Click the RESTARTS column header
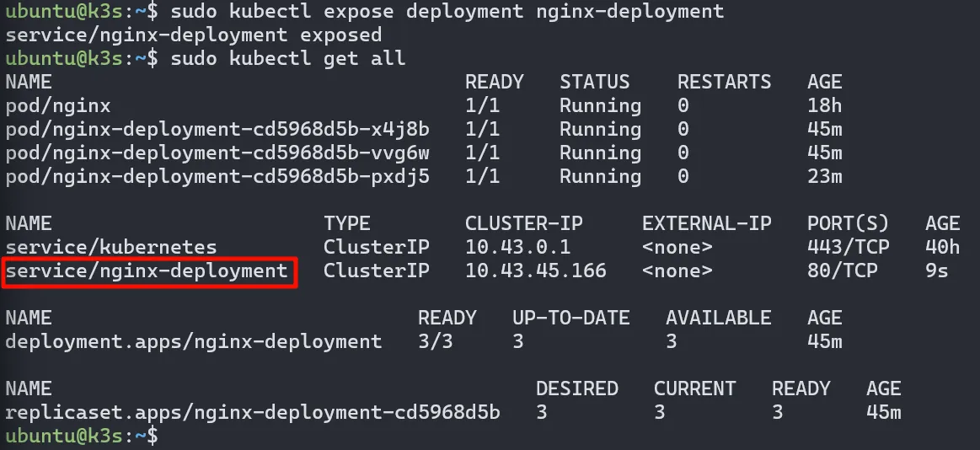This screenshot has width=980, height=450. click(x=725, y=83)
